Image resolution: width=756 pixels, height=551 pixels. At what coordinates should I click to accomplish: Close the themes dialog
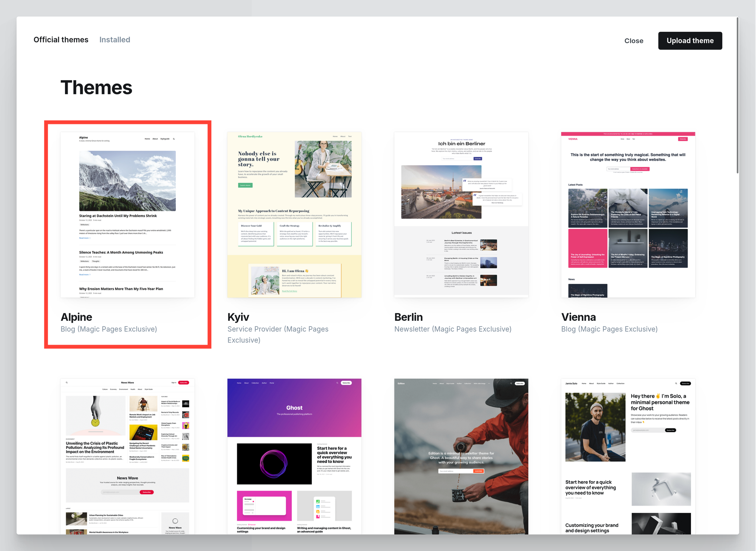pos(634,41)
